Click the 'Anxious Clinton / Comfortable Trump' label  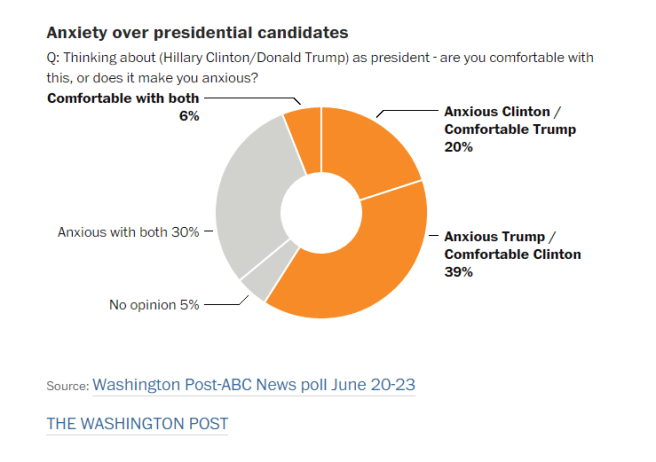pyautogui.click(x=510, y=121)
